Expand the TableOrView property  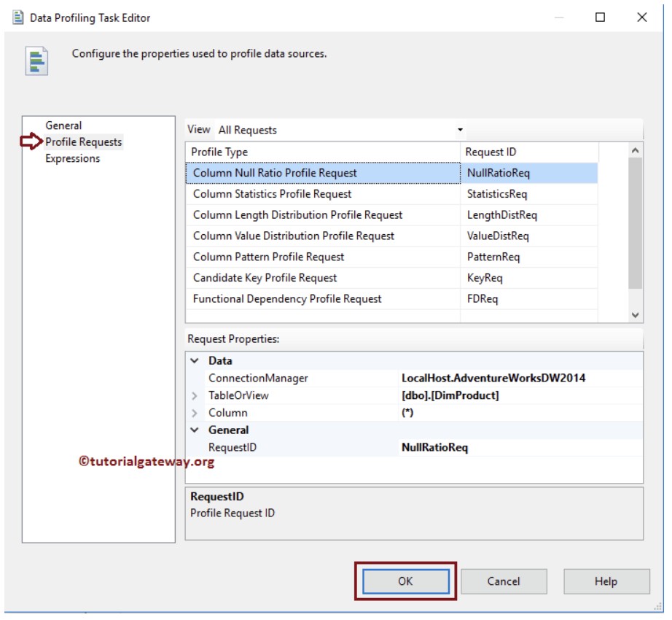(x=195, y=396)
